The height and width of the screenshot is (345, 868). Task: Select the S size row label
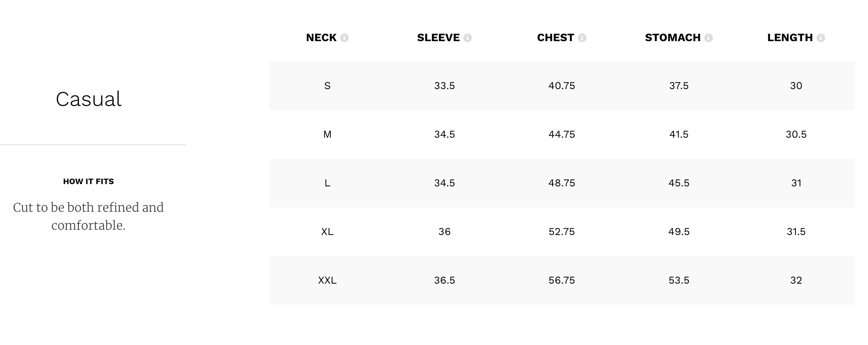(x=327, y=86)
